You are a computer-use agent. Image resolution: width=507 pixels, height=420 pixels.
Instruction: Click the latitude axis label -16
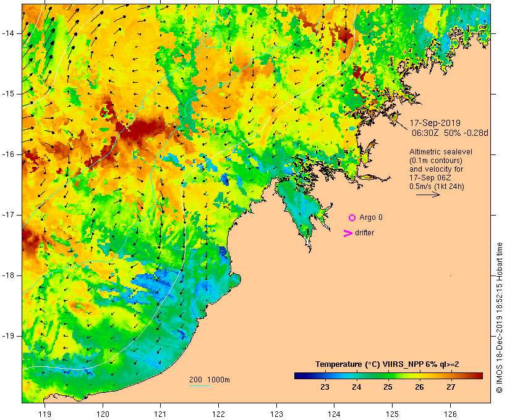point(8,154)
